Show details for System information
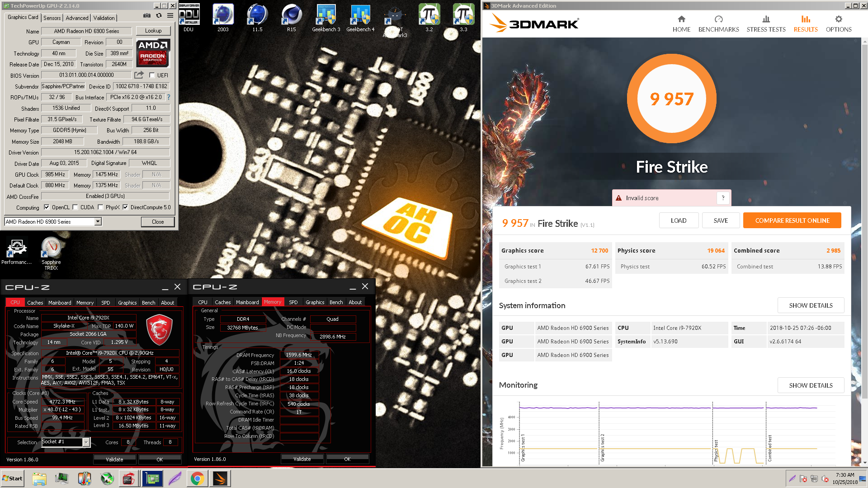868x488 pixels. pyautogui.click(x=811, y=305)
